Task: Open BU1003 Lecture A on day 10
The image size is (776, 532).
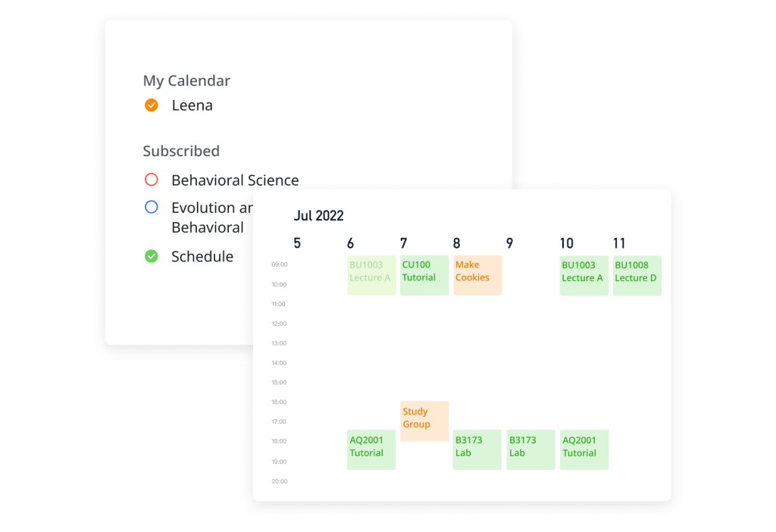Action: pos(584,275)
